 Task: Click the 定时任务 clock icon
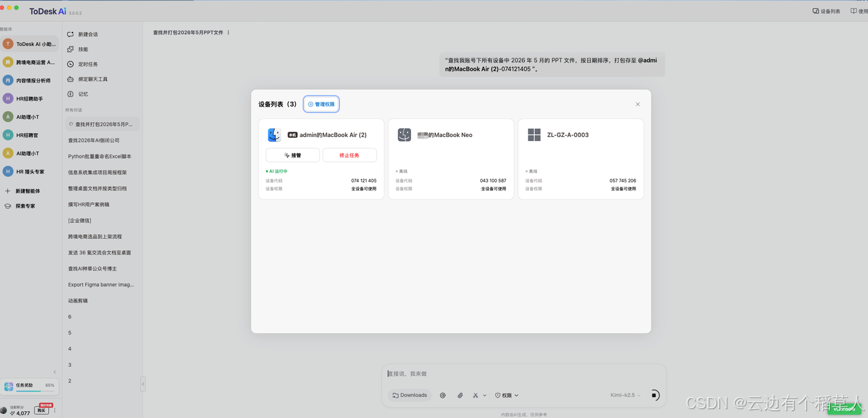tap(71, 64)
